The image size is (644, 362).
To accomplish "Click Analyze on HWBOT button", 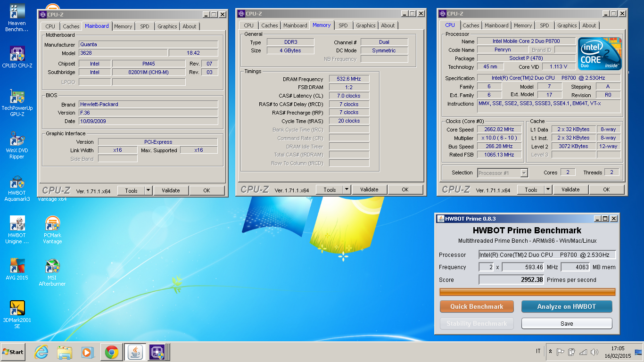I will pyautogui.click(x=567, y=306).
